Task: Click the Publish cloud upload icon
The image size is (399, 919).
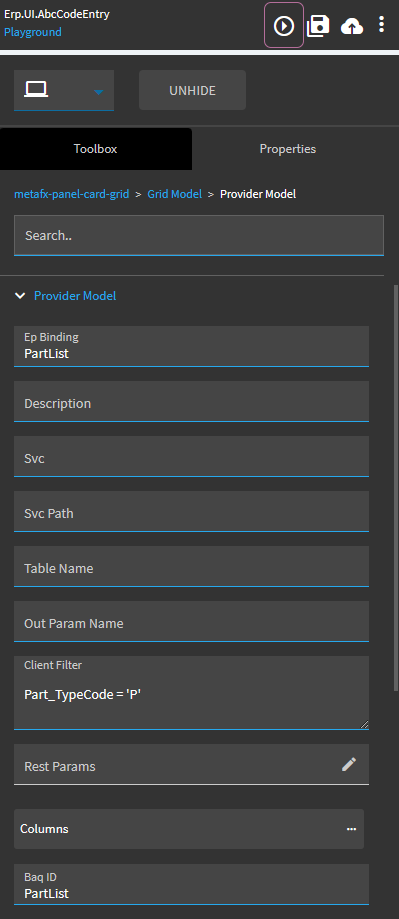Action: [x=352, y=26]
